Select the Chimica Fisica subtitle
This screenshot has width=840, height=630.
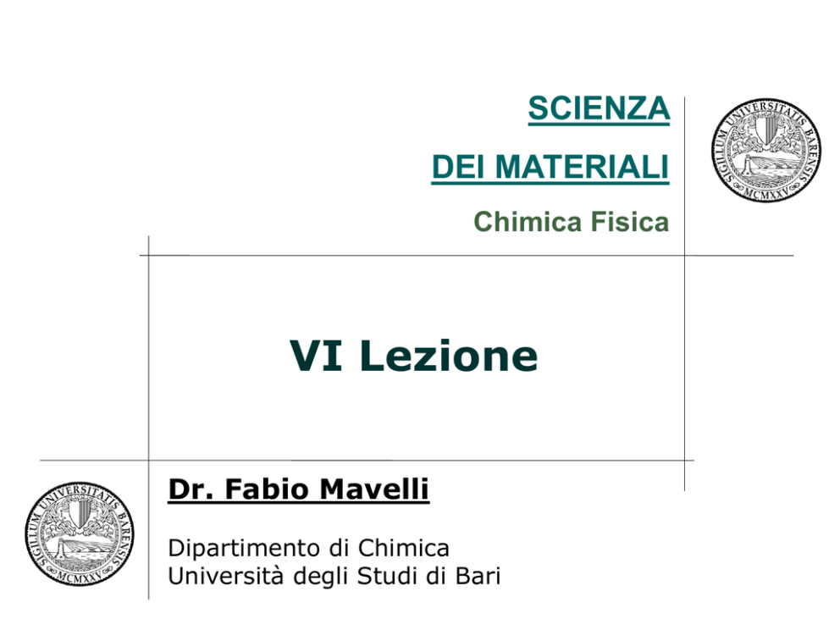[571, 222]
